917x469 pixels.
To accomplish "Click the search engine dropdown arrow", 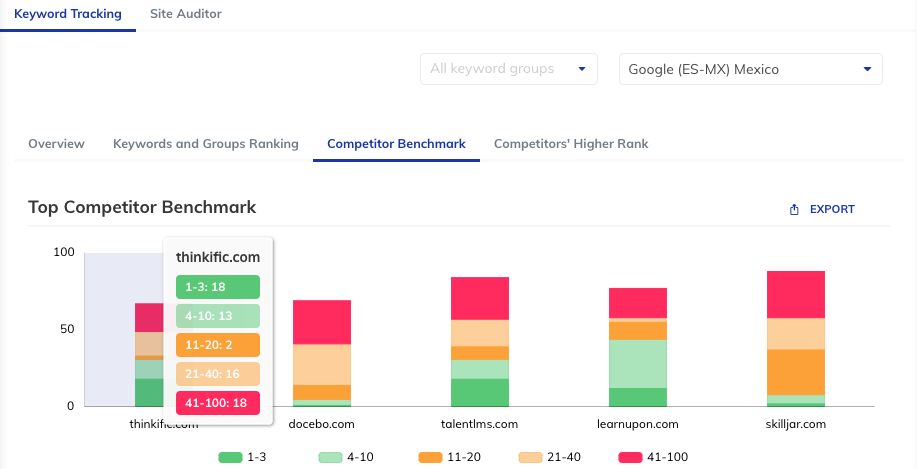I will click(867, 69).
